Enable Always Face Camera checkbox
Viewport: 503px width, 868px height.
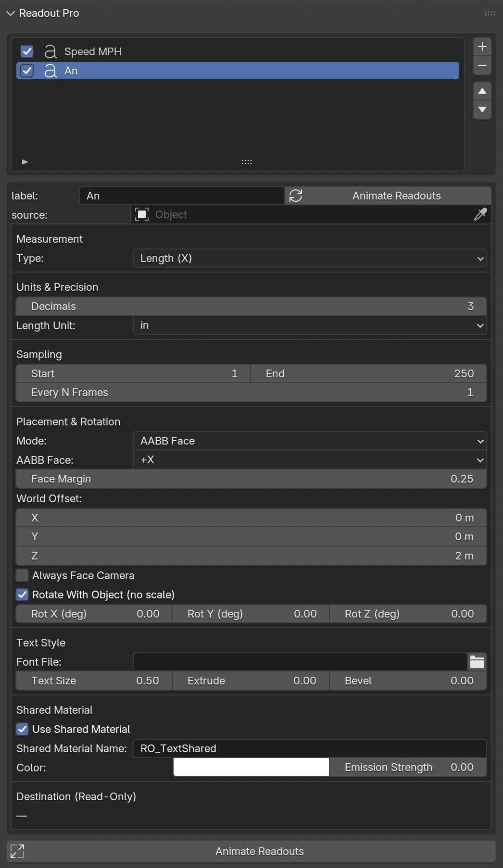click(x=22, y=575)
